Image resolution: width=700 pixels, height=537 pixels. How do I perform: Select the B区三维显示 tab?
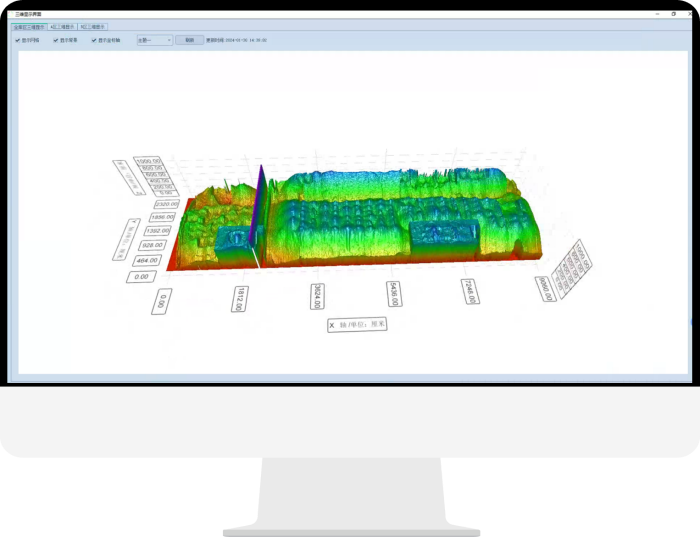point(93,27)
